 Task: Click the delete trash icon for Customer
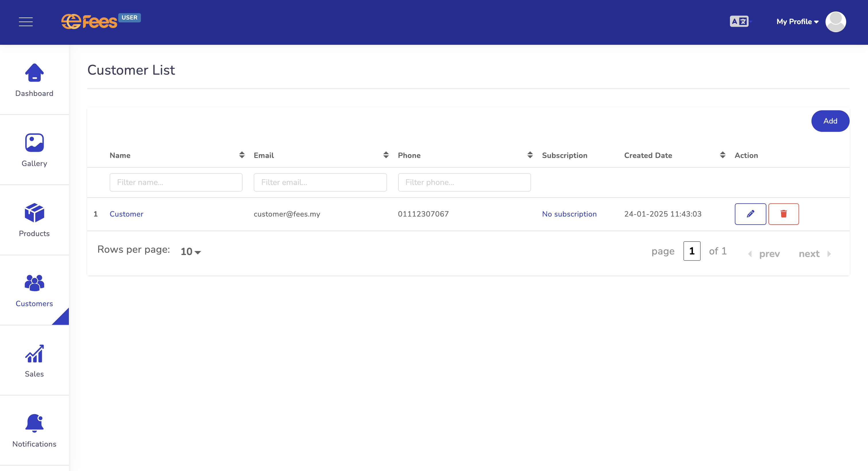coord(783,213)
